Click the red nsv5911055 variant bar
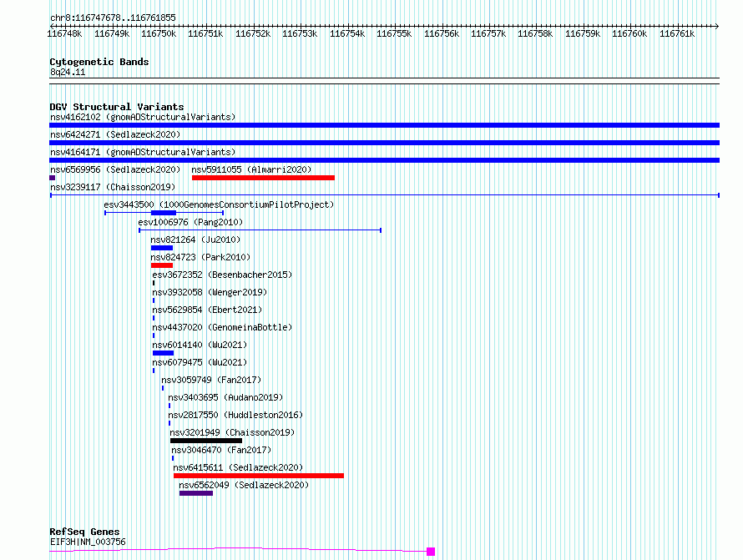This screenshot has height=560, width=743. [x=263, y=178]
